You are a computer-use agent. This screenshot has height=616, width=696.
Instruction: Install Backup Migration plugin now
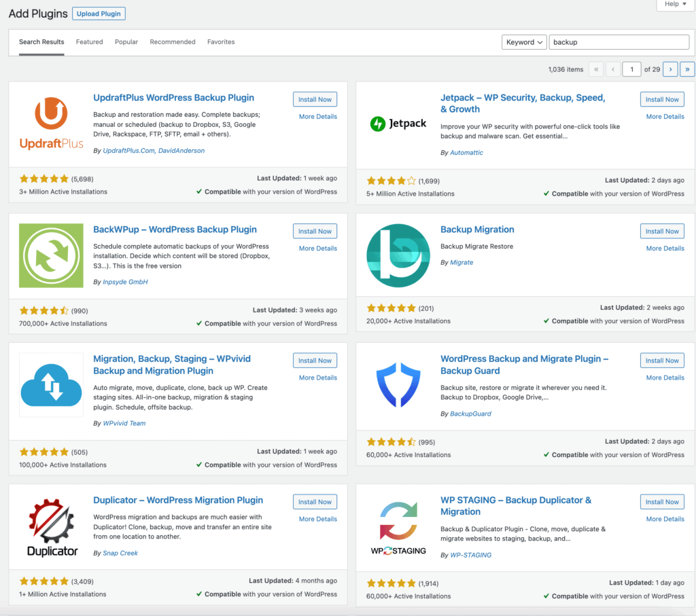pyautogui.click(x=662, y=231)
